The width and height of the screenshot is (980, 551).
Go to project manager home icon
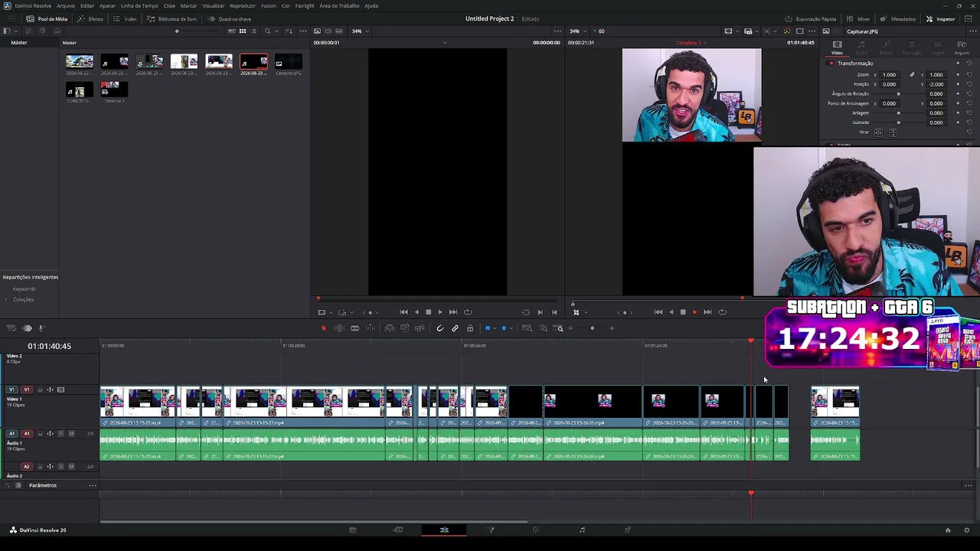pyautogui.click(x=948, y=530)
